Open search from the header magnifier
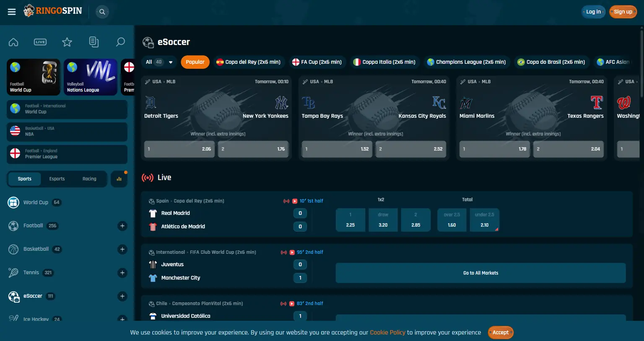The width and height of the screenshot is (644, 341). click(102, 12)
